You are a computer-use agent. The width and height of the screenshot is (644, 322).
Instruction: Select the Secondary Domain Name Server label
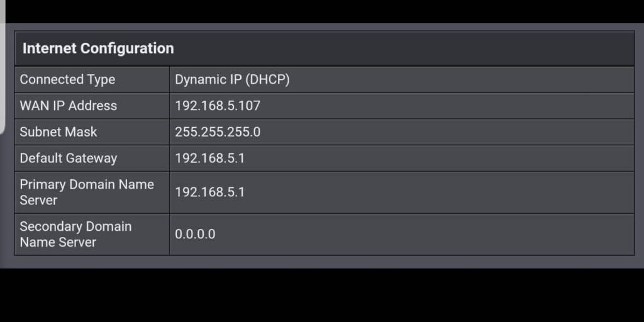[75, 234]
